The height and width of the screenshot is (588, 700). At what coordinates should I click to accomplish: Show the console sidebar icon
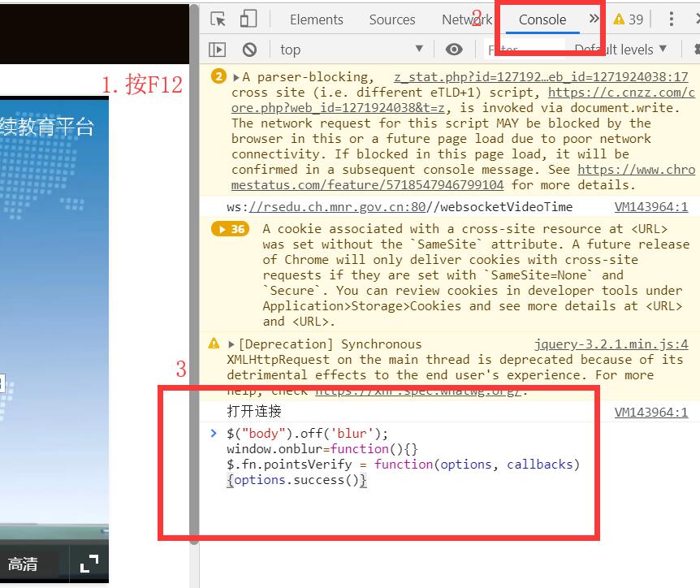pyautogui.click(x=218, y=49)
